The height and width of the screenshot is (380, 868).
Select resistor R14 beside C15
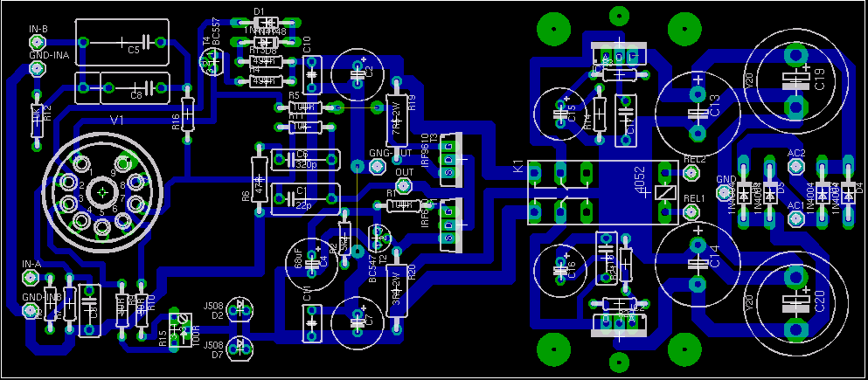(599, 115)
